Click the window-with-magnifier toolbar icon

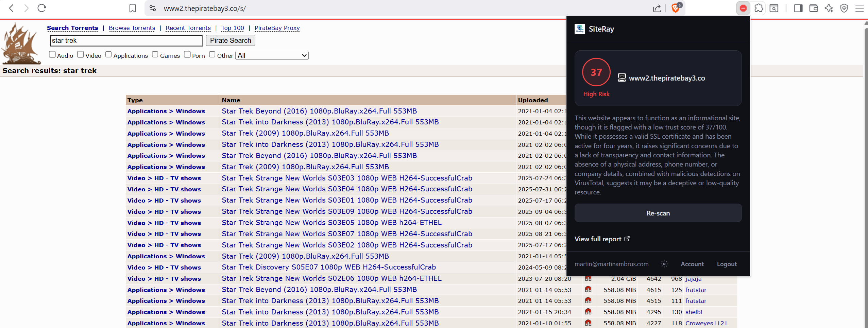pos(774,8)
